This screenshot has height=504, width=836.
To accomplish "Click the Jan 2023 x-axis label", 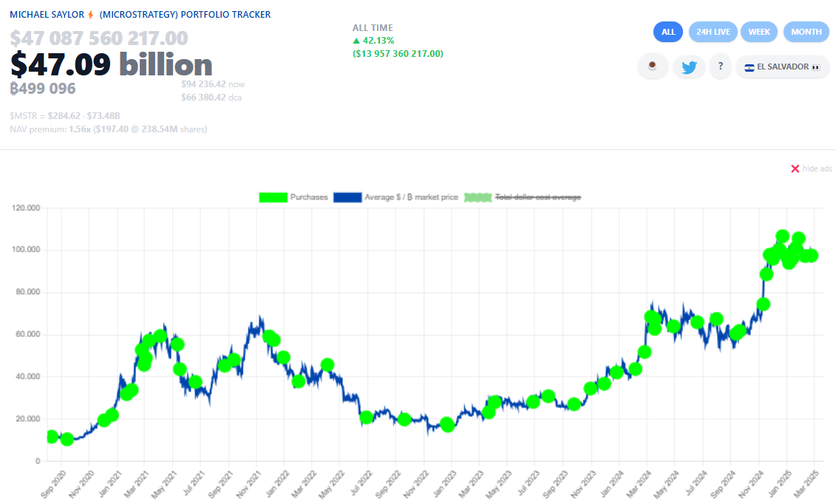I will 444,484.
